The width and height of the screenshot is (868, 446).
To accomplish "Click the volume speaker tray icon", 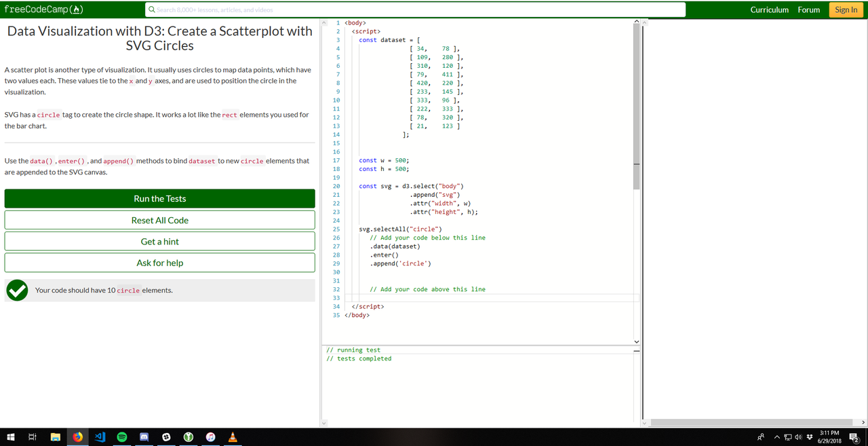I will coord(798,437).
